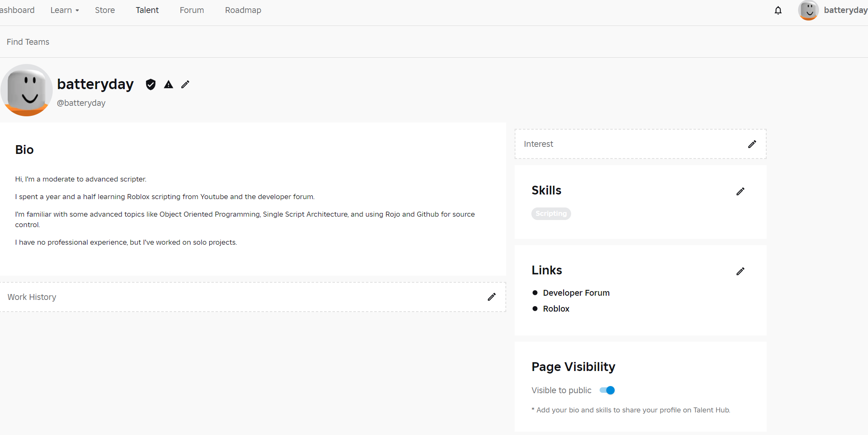Edit the Links section
The height and width of the screenshot is (435, 868).
(x=740, y=271)
